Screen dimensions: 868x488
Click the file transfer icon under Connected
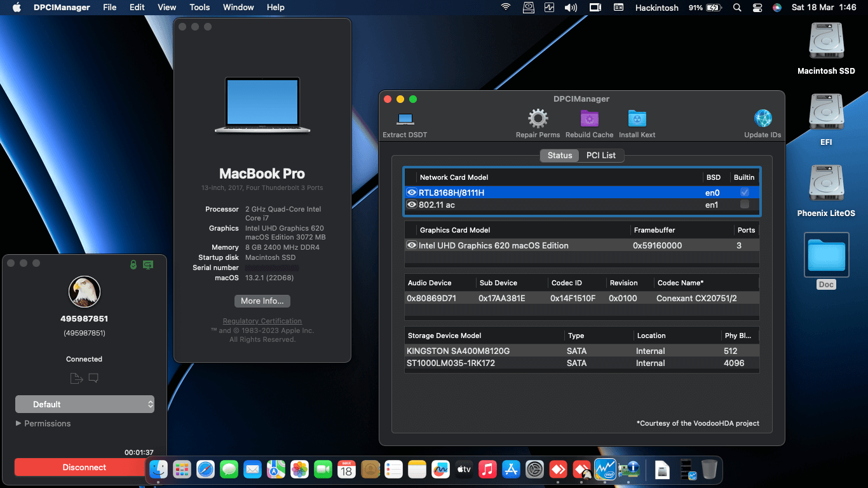(76, 378)
